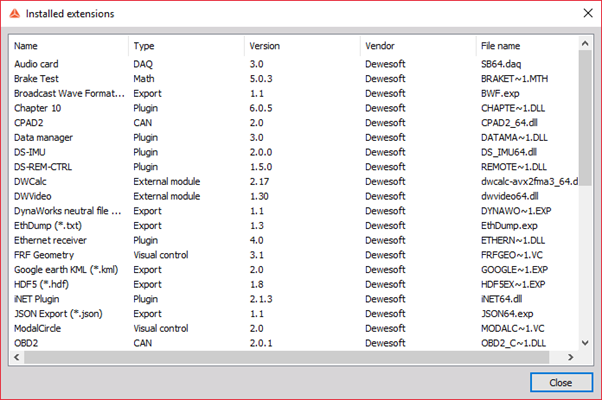602x400 pixels.
Task: Click version 2.17 cell
Action: click(259, 182)
